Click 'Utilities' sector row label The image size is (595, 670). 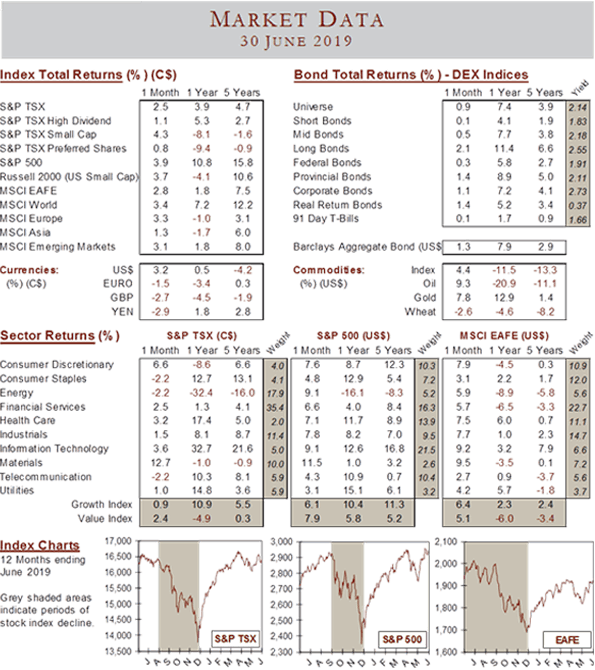coord(17,491)
